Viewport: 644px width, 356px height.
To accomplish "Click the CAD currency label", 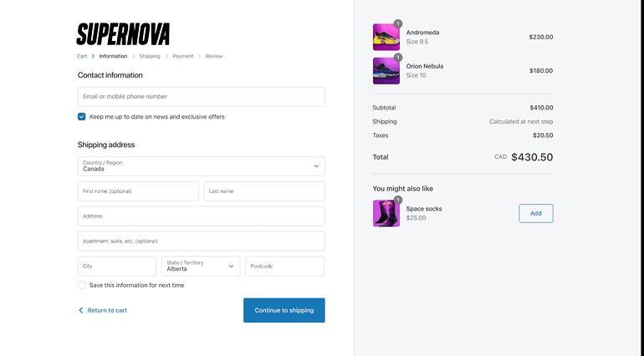I will click(x=501, y=157).
